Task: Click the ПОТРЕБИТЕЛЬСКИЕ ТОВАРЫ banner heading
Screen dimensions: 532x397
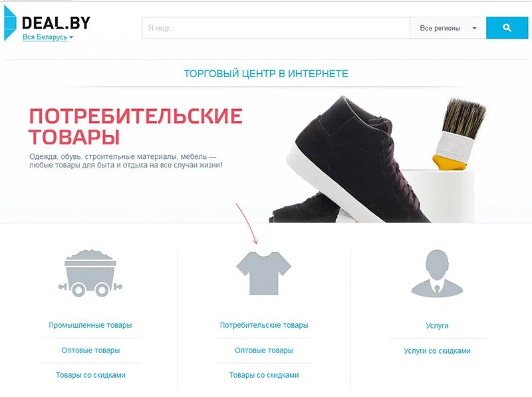Action: coord(136,126)
